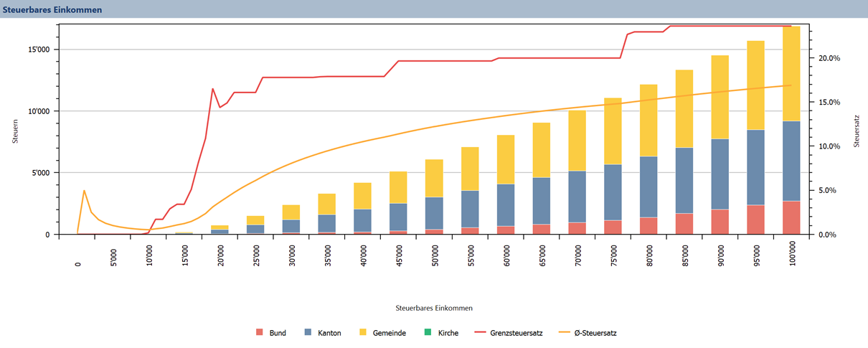Click the Kanton legend label
The height and width of the screenshot is (348, 868).
click(329, 333)
